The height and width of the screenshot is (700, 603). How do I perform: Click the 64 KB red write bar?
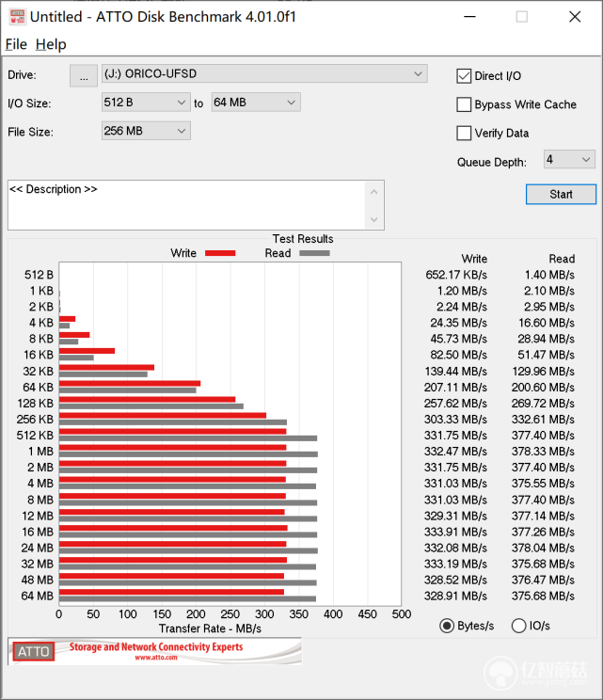[130, 384]
